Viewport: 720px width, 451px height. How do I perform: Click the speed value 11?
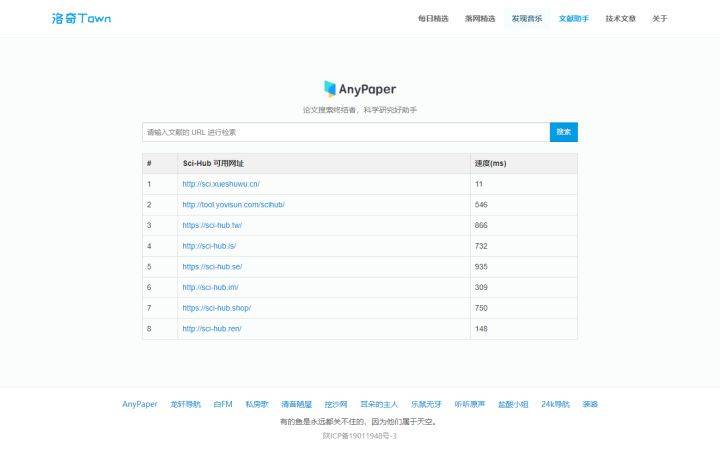click(478, 184)
